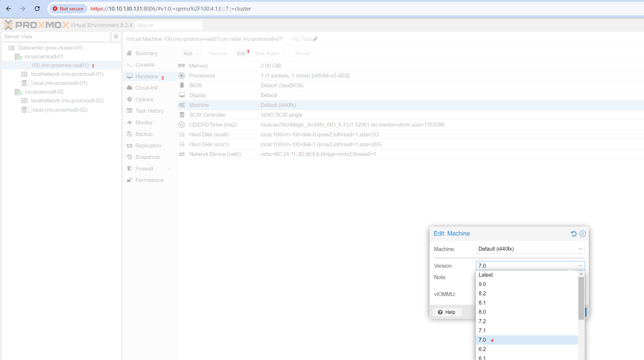Open the Console tab
This screenshot has width=644, height=360.
tap(150, 65)
